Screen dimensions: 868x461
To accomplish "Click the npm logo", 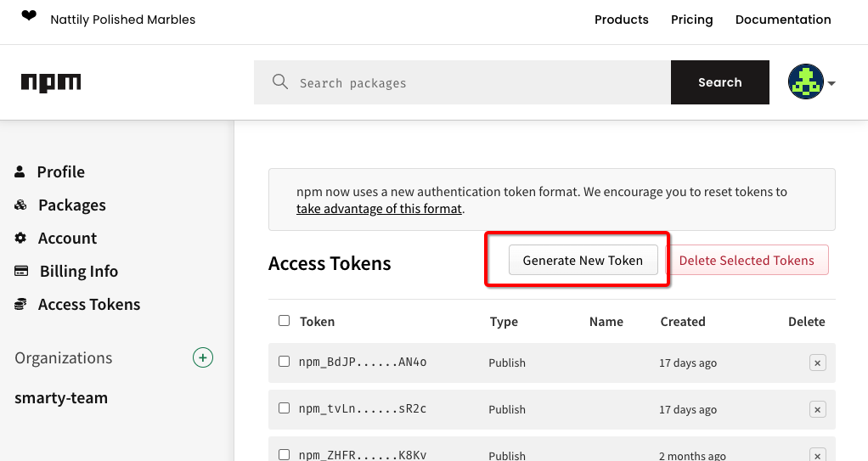I will pos(51,82).
